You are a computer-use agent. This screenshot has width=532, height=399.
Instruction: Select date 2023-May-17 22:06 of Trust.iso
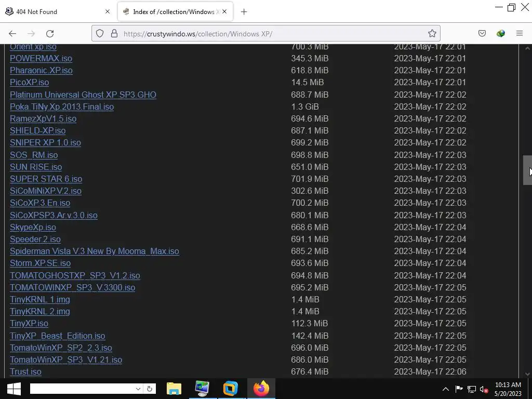pos(430,372)
